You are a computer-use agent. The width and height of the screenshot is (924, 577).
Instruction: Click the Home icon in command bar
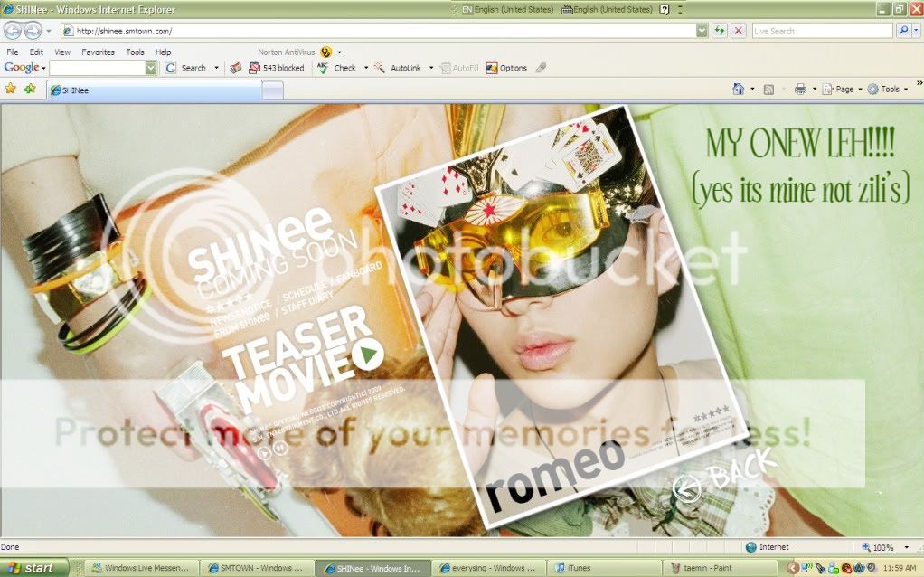tap(738, 89)
